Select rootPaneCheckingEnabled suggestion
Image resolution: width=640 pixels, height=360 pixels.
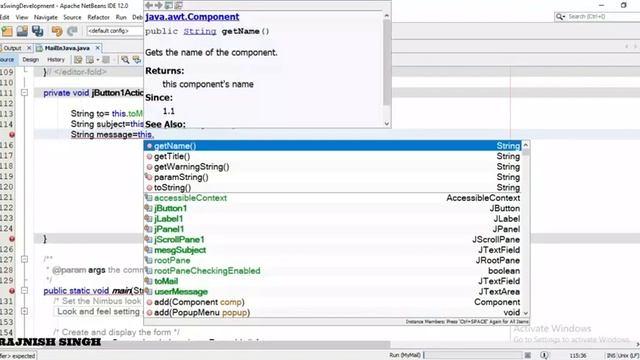(333, 271)
